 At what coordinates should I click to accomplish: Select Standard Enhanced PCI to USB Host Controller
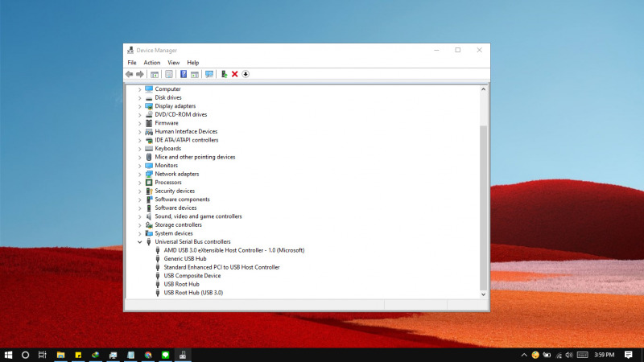click(x=221, y=267)
